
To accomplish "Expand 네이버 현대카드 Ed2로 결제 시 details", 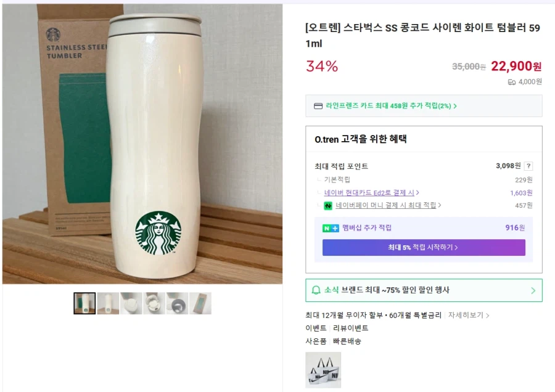I will point(417,193).
